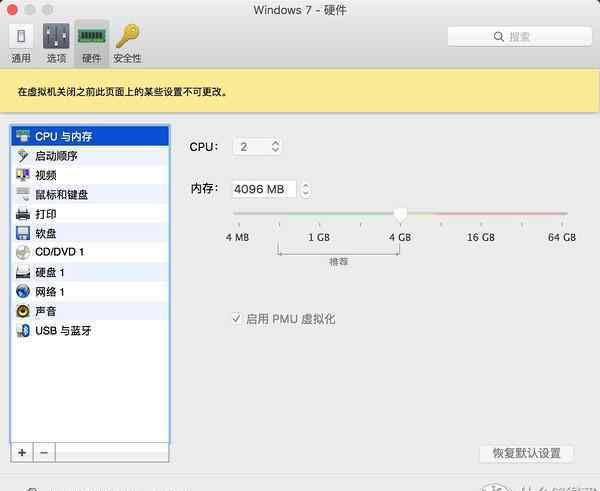Click the plus button to add hardware
Viewport: 600px width, 491px height.
22,453
